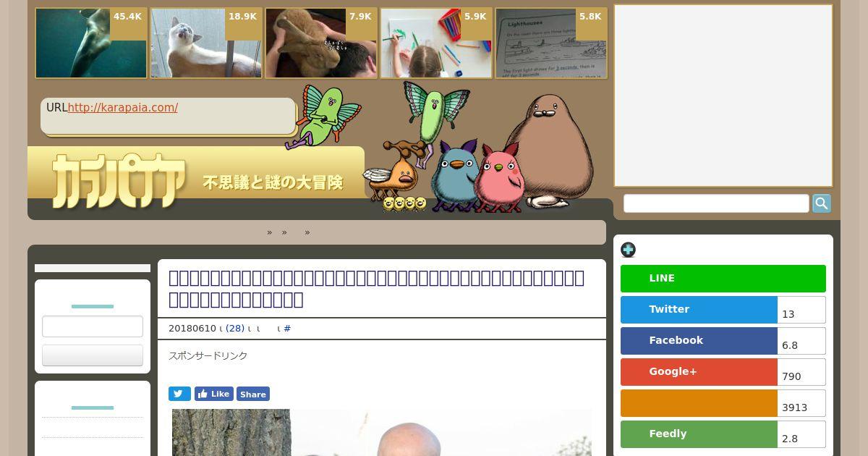Open the article headline link

376,289
